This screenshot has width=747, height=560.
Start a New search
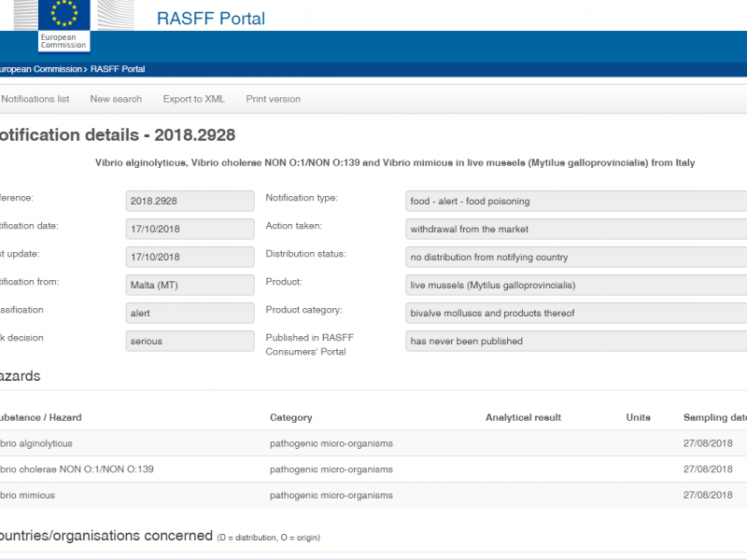click(x=116, y=99)
